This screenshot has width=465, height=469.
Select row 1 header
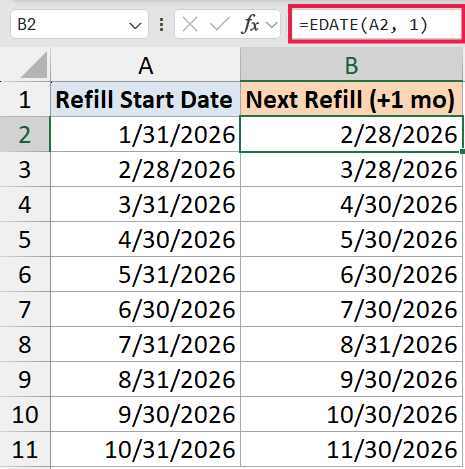(25, 99)
